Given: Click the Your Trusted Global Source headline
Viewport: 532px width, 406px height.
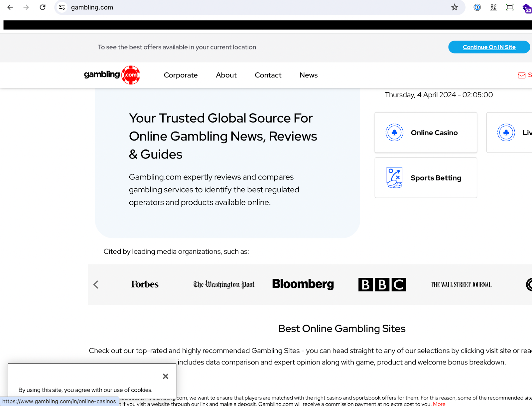Looking at the screenshot, I should pos(223,136).
